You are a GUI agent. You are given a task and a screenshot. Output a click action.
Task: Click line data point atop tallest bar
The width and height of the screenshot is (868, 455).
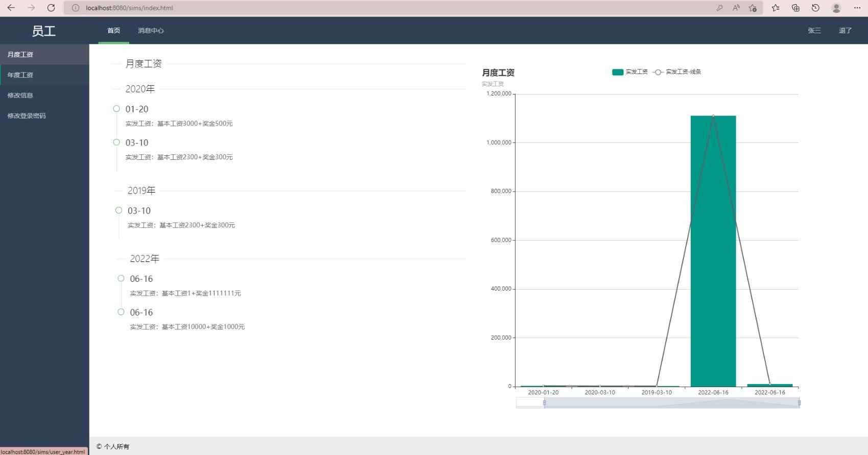(x=713, y=116)
